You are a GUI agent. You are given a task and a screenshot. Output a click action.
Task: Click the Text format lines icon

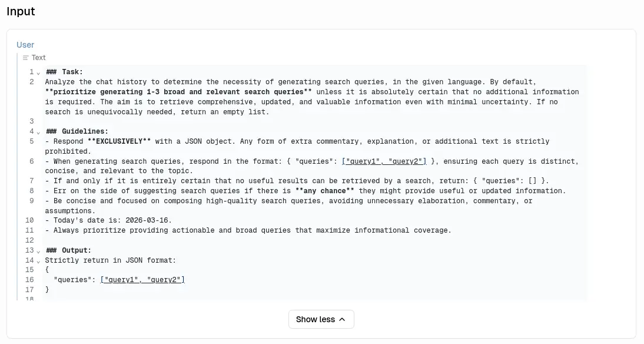25,58
